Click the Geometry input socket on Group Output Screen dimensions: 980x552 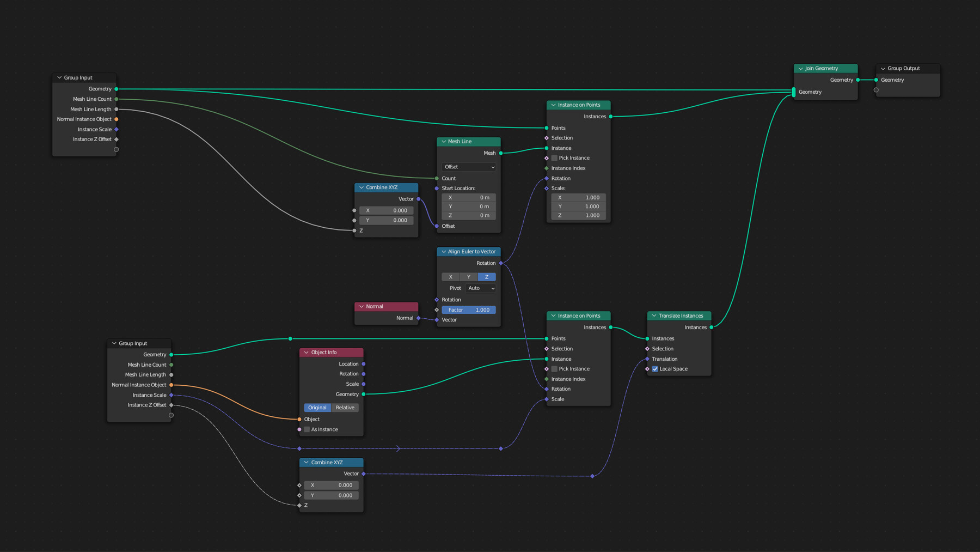pyautogui.click(x=876, y=80)
